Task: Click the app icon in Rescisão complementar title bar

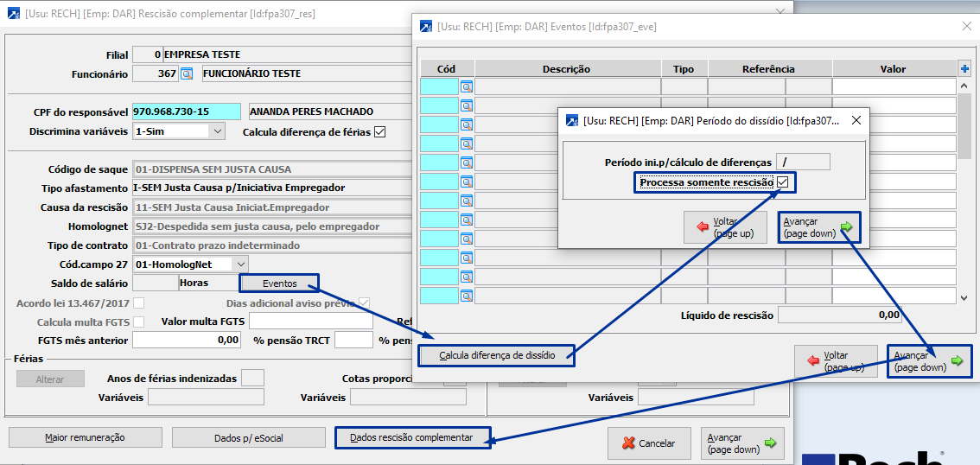Action: coord(15,12)
